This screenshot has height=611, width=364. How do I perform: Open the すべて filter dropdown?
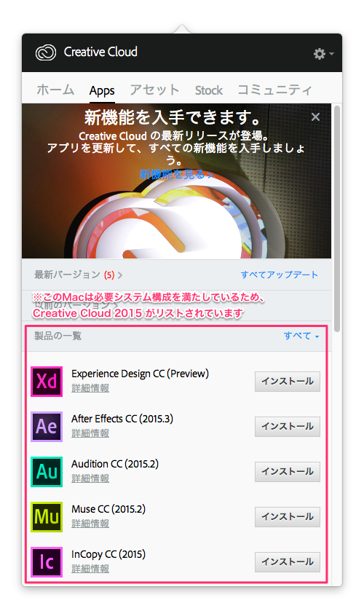click(x=301, y=336)
